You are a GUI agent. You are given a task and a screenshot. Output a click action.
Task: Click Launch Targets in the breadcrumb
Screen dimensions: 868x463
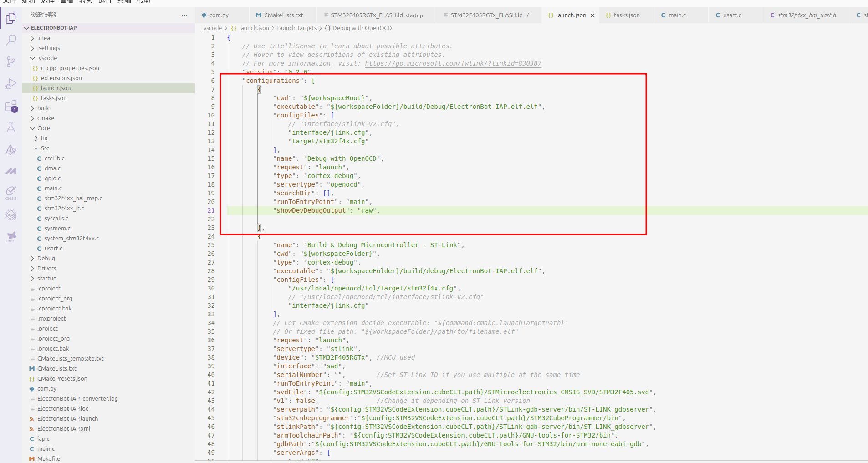click(296, 28)
